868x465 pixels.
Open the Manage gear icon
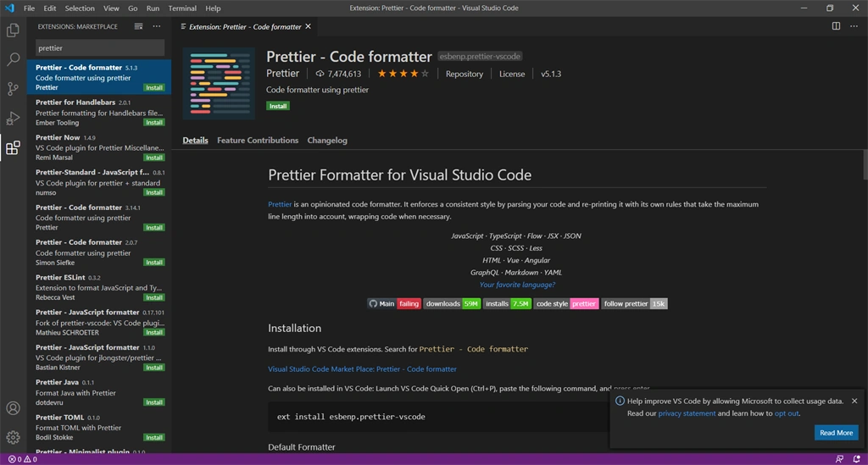coord(13,437)
